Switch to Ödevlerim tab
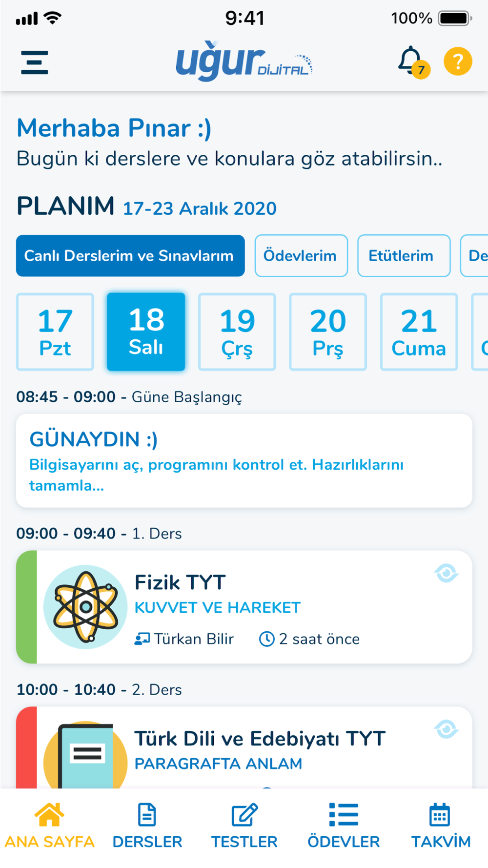Screen dimensions: 488x868 point(301,256)
